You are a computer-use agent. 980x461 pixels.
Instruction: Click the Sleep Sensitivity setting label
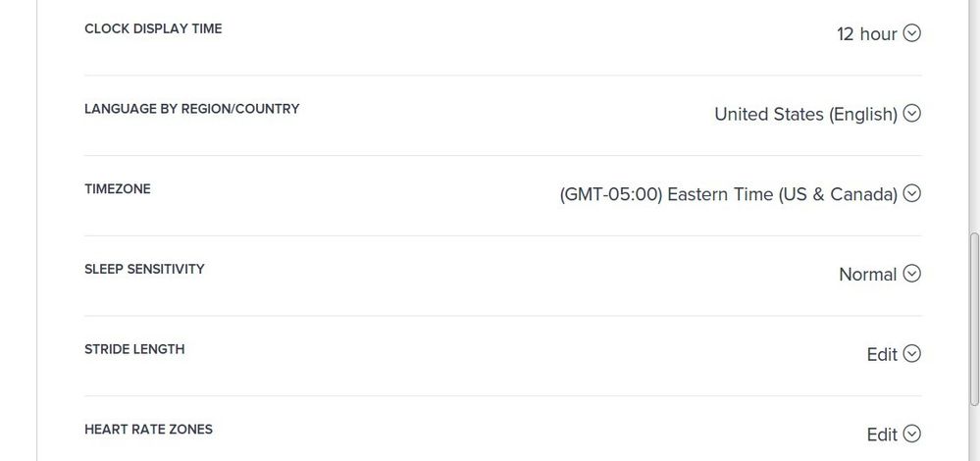pyautogui.click(x=144, y=269)
